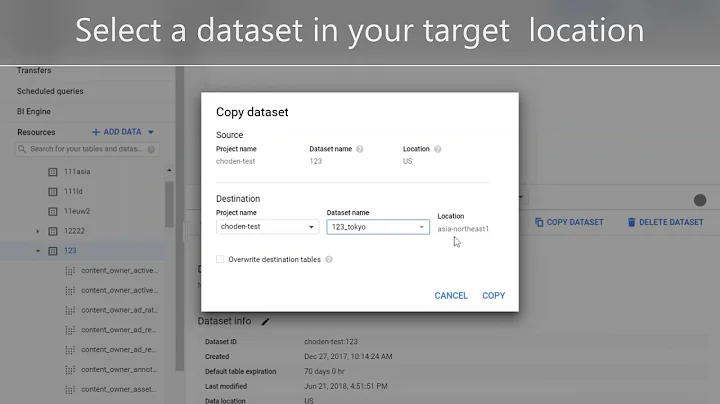Open table content_owner_annot...
Screen dimensions: 720x404
(119, 369)
